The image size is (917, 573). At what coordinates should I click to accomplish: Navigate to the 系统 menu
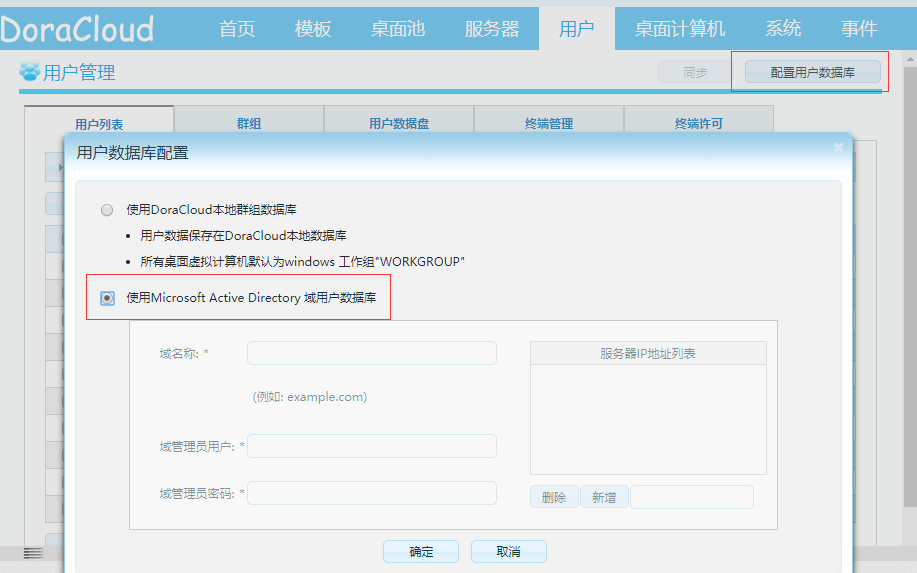[x=783, y=29]
